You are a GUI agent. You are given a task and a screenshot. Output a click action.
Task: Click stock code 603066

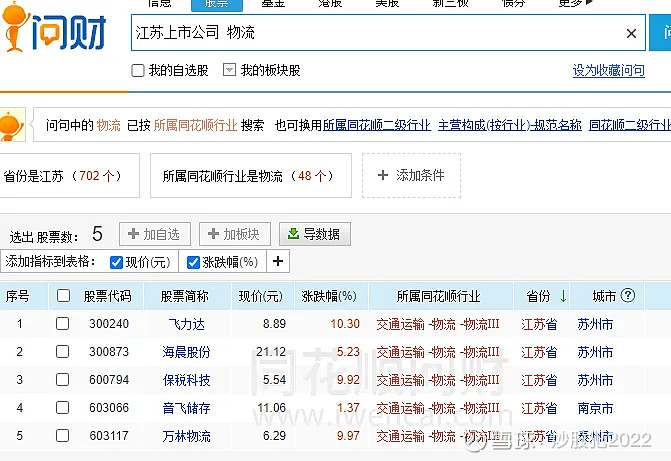point(109,407)
